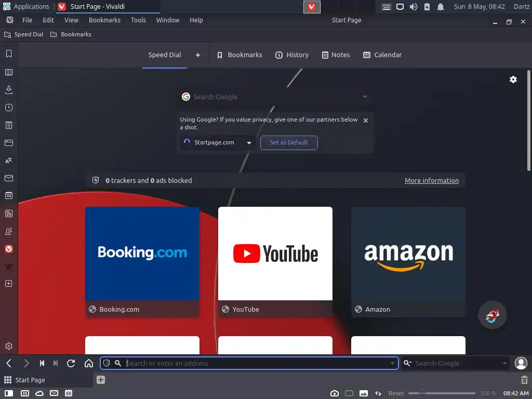This screenshot has width=532, height=399.
Task: Go forward with the forward arrow
Action: tap(26, 363)
